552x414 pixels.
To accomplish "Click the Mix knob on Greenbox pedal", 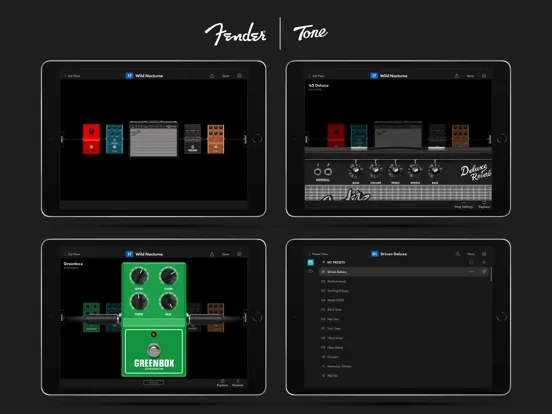I will click(x=168, y=301).
